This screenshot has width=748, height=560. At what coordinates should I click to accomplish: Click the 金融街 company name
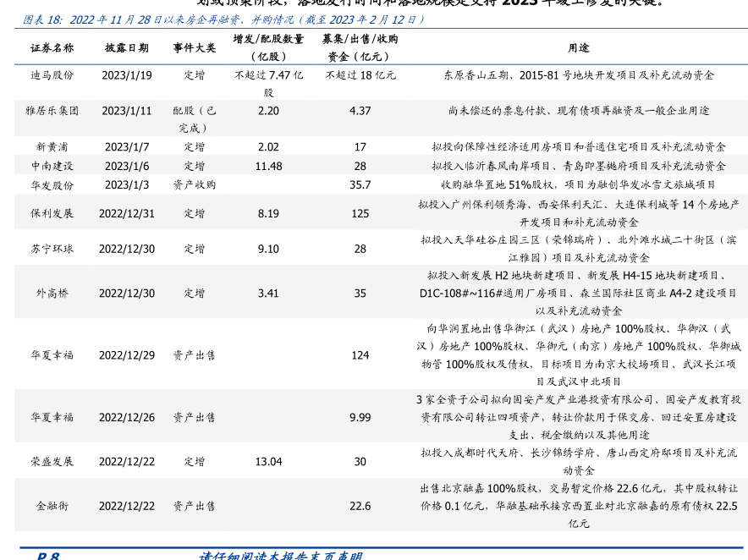pos(52,506)
